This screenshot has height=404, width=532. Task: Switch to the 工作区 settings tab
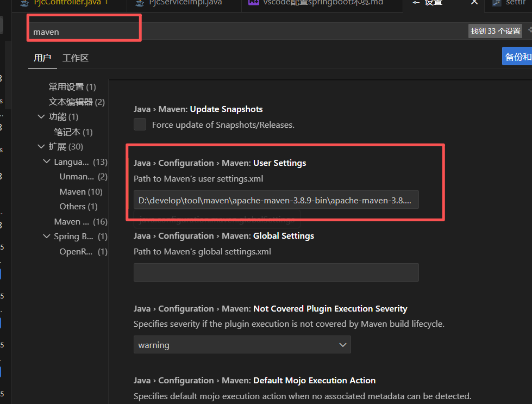click(x=75, y=58)
